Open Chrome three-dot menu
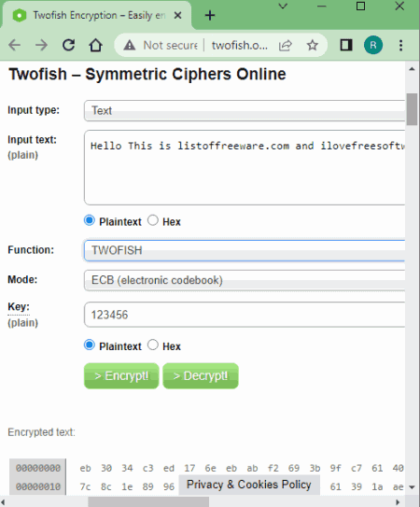This screenshot has height=507, width=420. point(401,45)
